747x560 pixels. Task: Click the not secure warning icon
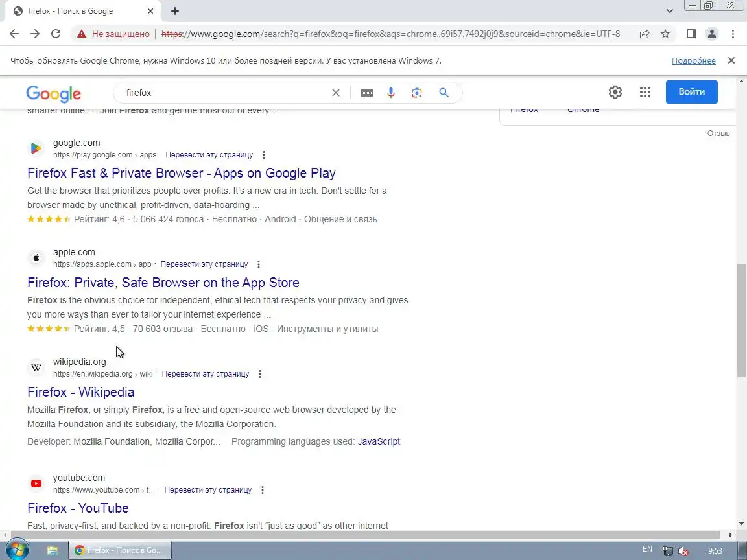[82, 34]
